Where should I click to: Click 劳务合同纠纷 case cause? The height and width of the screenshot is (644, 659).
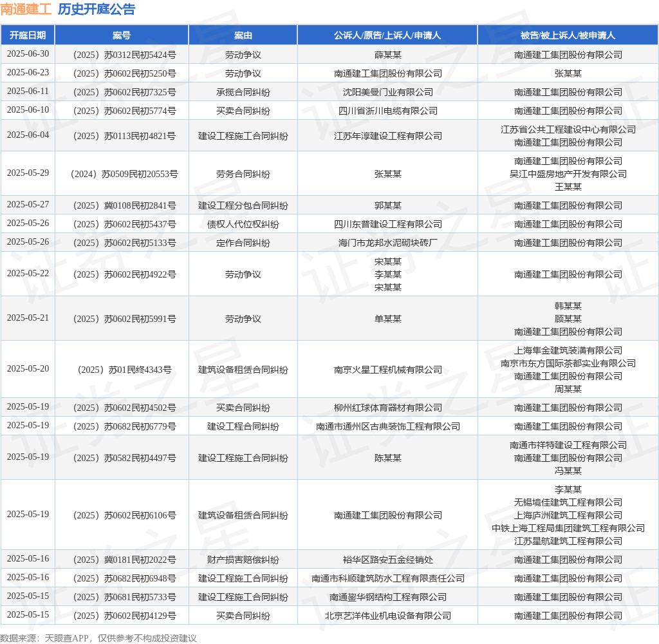(243, 174)
